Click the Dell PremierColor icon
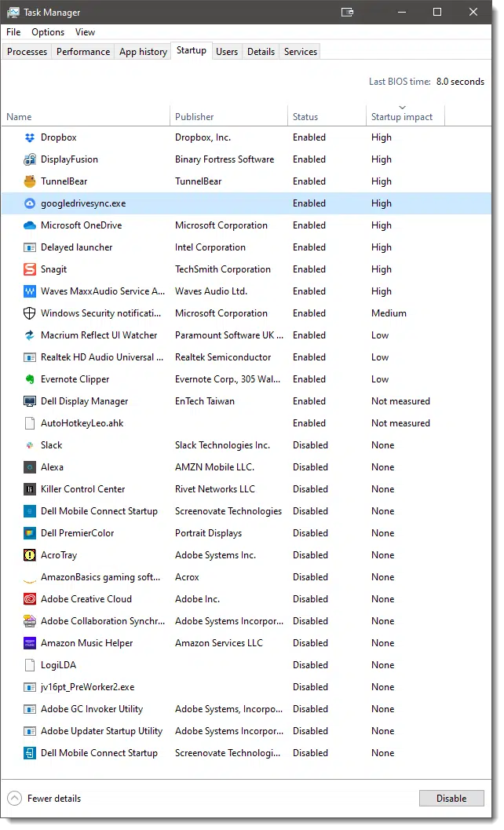The width and height of the screenshot is (504, 830). coord(30,533)
